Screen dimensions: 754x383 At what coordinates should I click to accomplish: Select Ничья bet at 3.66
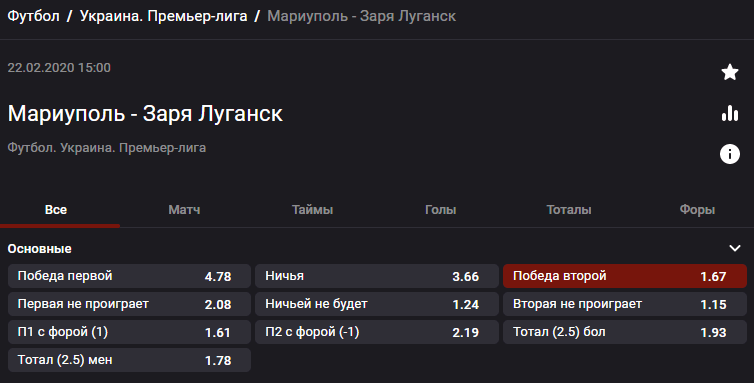pyautogui.click(x=377, y=276)
